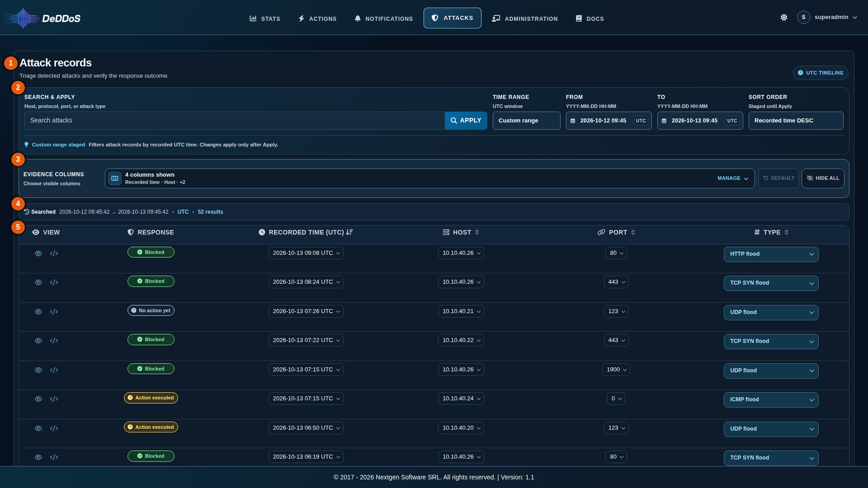Open the Time Range Custom range dropdown
Image resolution: width=868 pixels, height=488 pixels.
[527, 121]
